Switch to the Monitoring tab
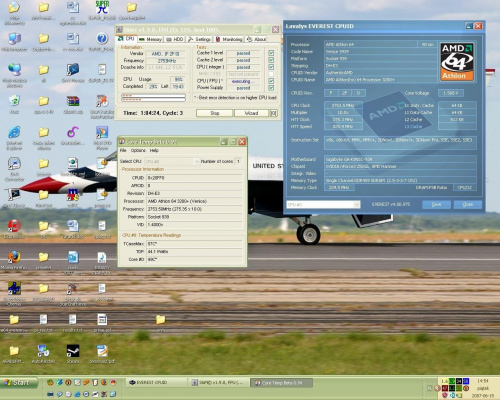500x400 pixels. [229, 39]
